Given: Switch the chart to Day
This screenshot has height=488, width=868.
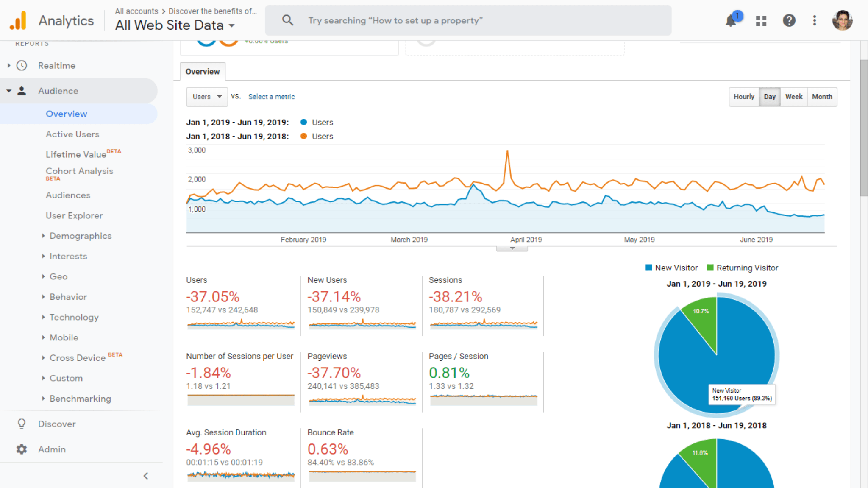Looking at the screenshot, I should coord(770,97).
